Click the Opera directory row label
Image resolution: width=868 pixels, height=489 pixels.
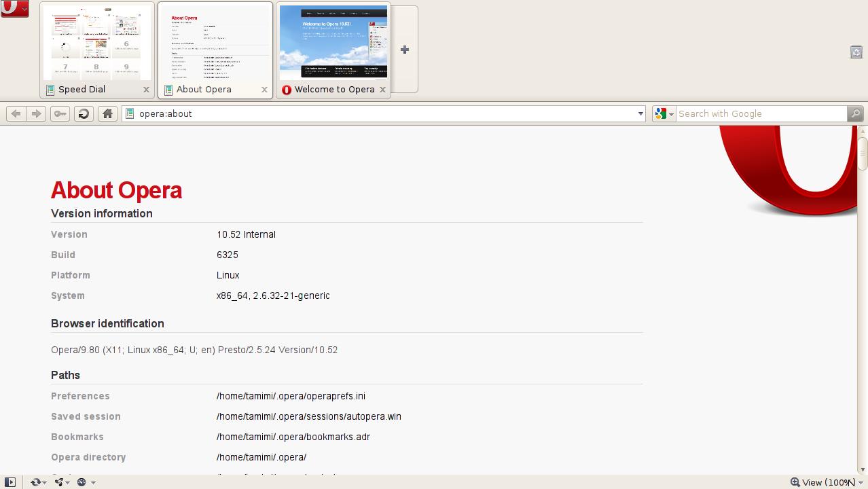click(88, 457)
